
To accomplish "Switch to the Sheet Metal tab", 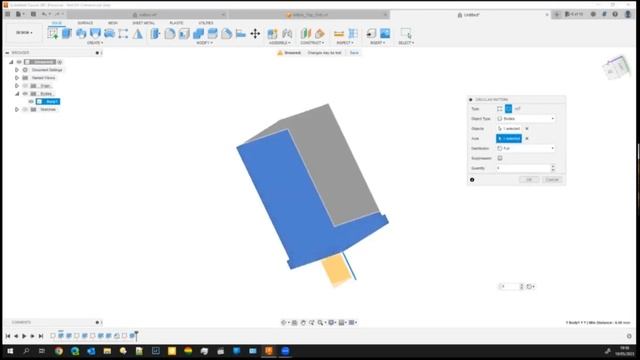I will coord(143,23).
